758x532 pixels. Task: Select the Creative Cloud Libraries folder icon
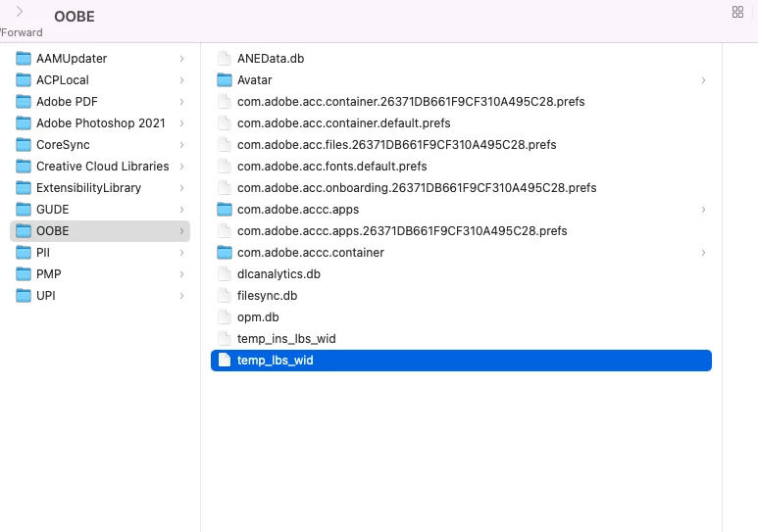coord(24,167)
